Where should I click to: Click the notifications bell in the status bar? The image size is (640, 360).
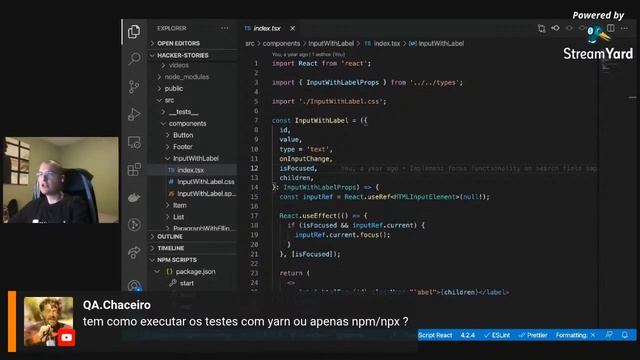click(x=624, y=335)
